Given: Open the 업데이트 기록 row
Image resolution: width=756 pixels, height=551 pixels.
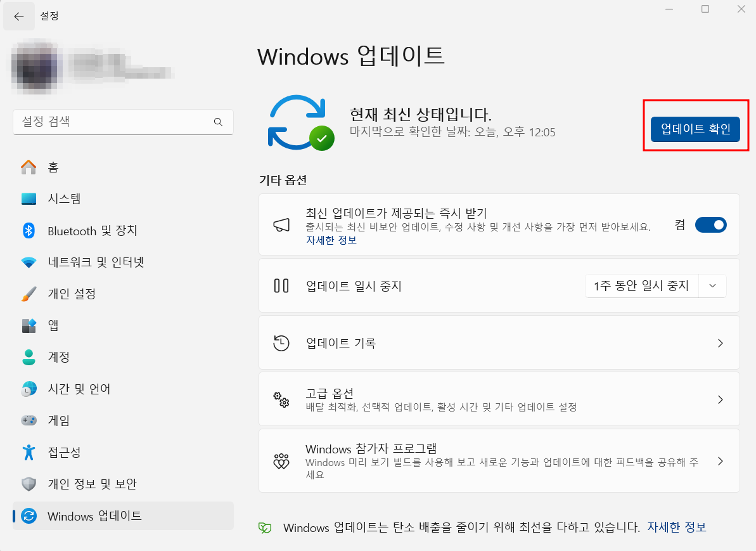Looking at the screenshot, I should (499, 343).
